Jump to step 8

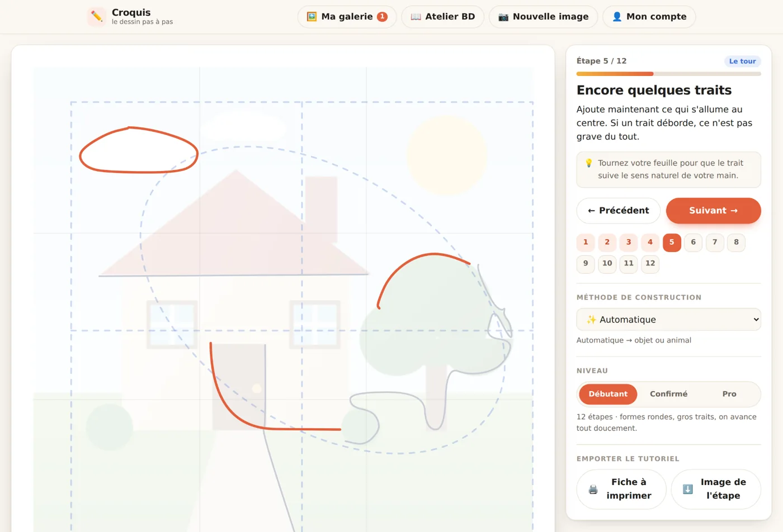(736, 242)
